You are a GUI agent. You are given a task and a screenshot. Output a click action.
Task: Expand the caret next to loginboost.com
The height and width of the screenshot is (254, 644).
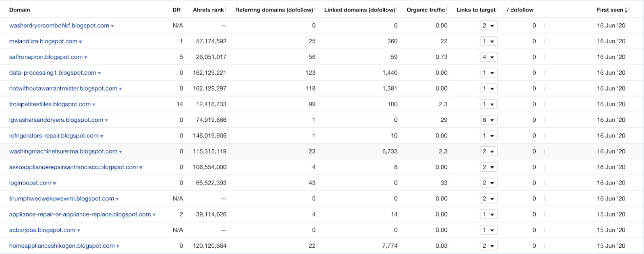(54, 183)
